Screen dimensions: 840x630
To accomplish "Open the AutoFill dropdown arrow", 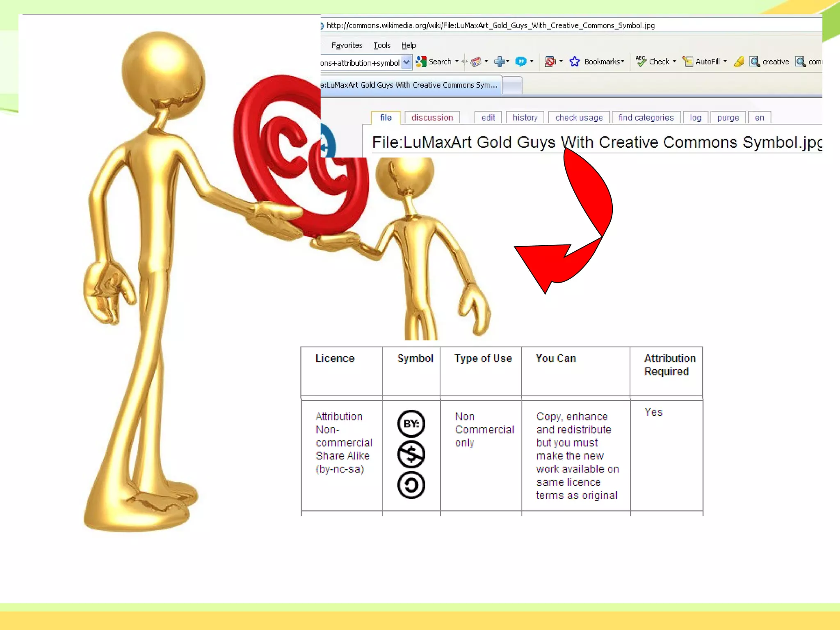I will [x=725, y=62].
